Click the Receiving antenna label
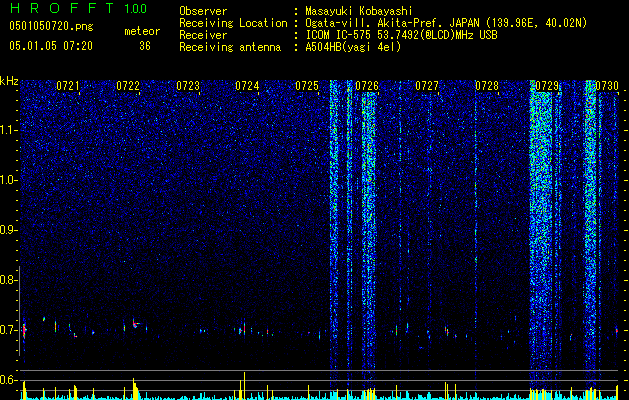Screen dimensions: 629x400 tap(230, 47)
